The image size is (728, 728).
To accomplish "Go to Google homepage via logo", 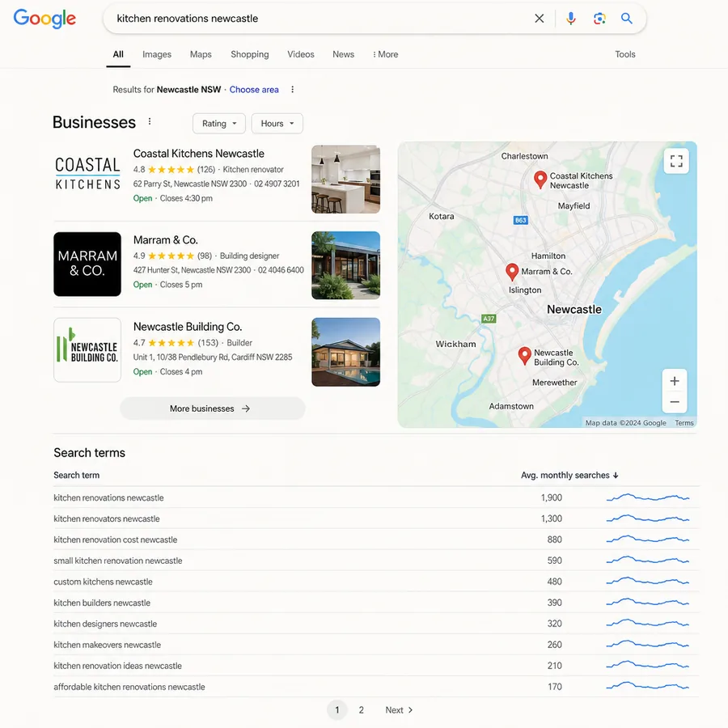I will pyautogui.click(x=44, y=19).
